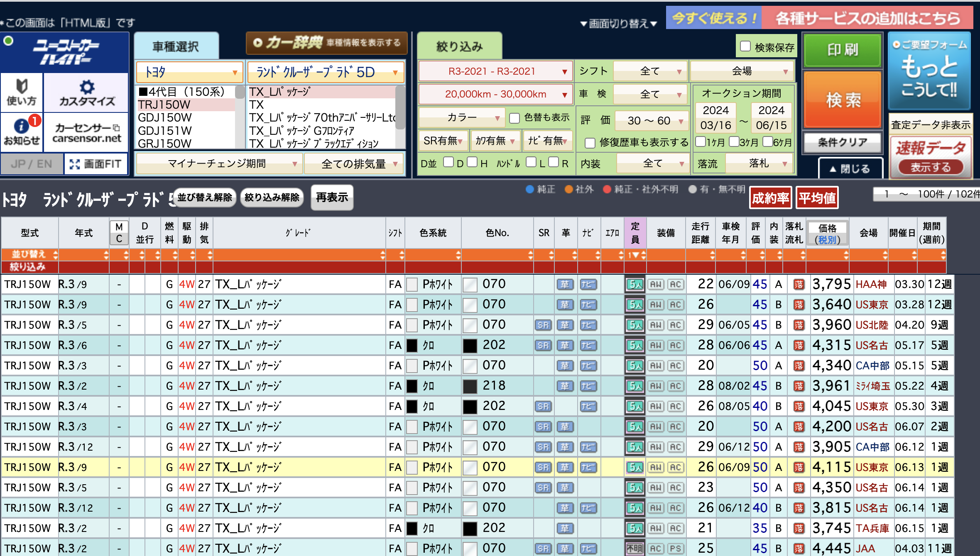Screen dimensions: 980x556
Task: Open the 使い方 guide icon
Action: [x=22, y=92]
